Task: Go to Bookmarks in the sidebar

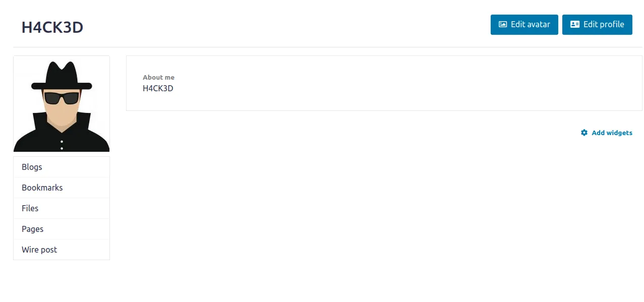Action: click(x=42, y=188)
